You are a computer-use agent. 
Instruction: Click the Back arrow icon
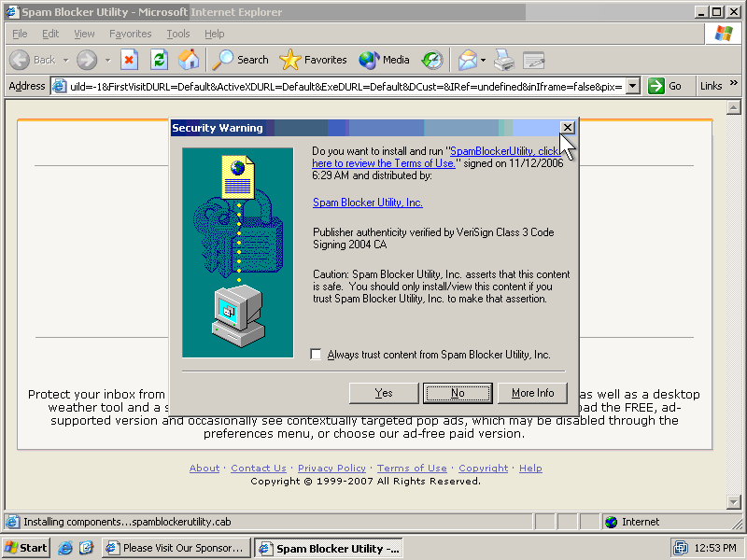20,60
